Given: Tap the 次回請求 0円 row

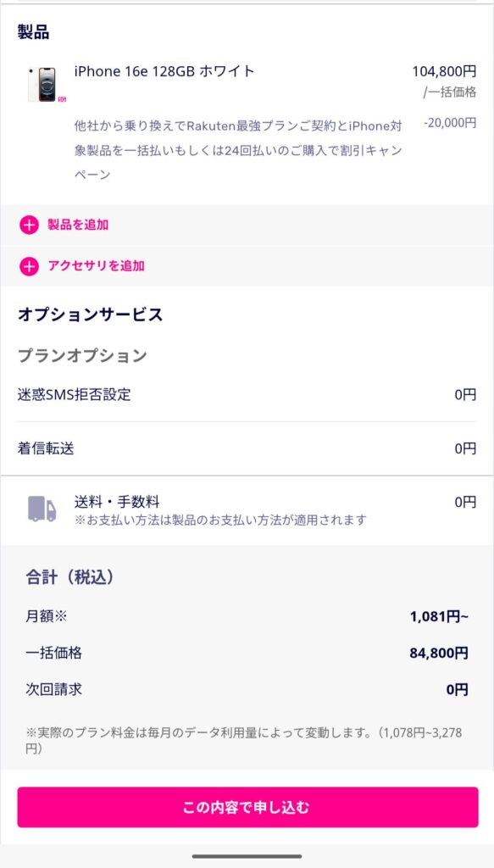Looking at the screenshot, I should 247,690.
